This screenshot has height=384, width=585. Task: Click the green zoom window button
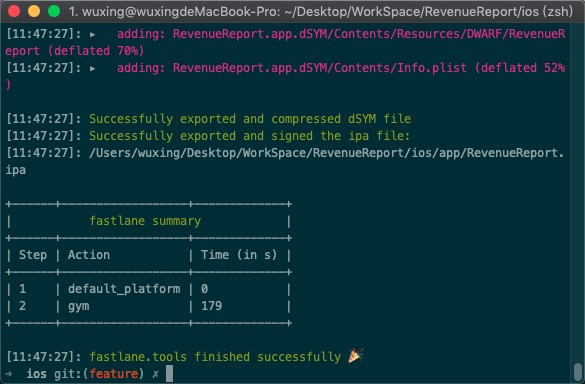[54, 11]
